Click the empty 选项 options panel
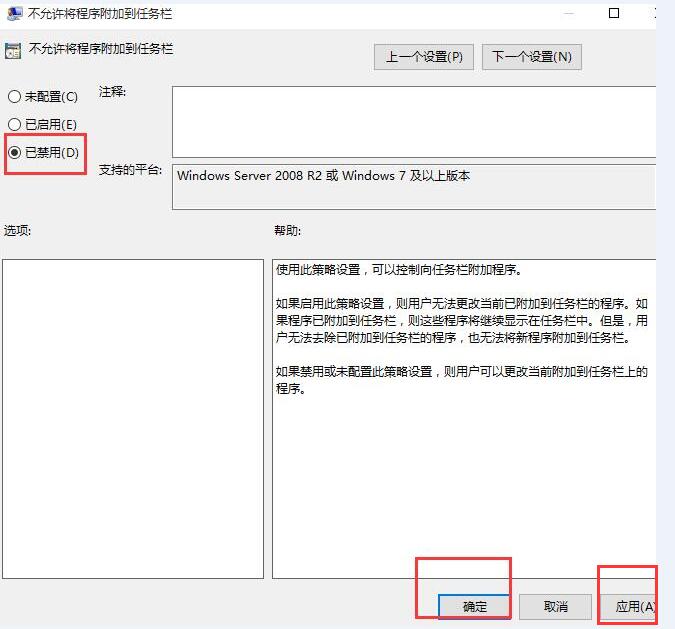The height and width of the screenshot is (629, 675). pyautogui.click(x=133, y=418)
